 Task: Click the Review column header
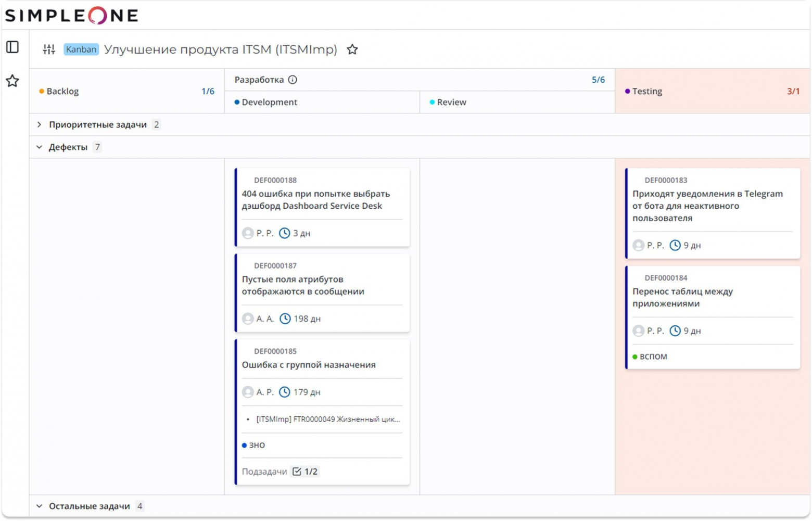point(517,102)
